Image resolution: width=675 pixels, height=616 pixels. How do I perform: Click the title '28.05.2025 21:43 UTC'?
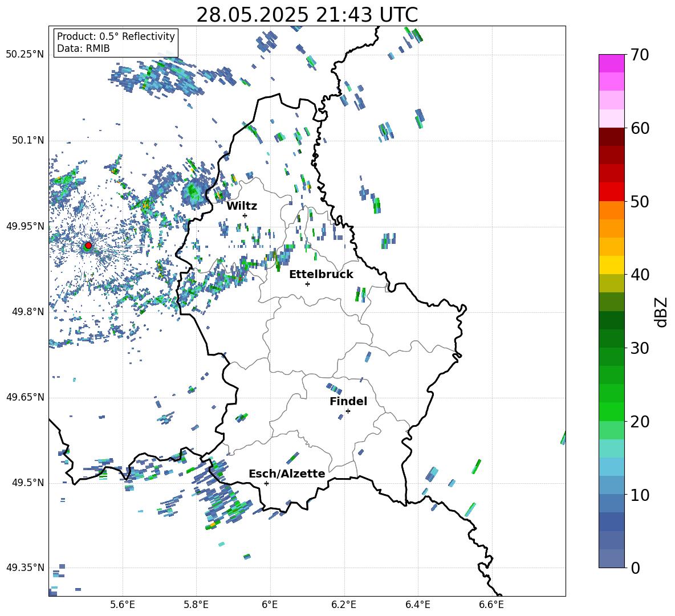point(307,15)
